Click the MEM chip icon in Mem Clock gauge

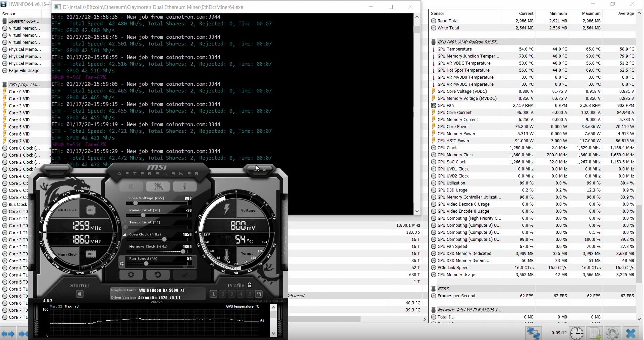(x=91, y=254)
